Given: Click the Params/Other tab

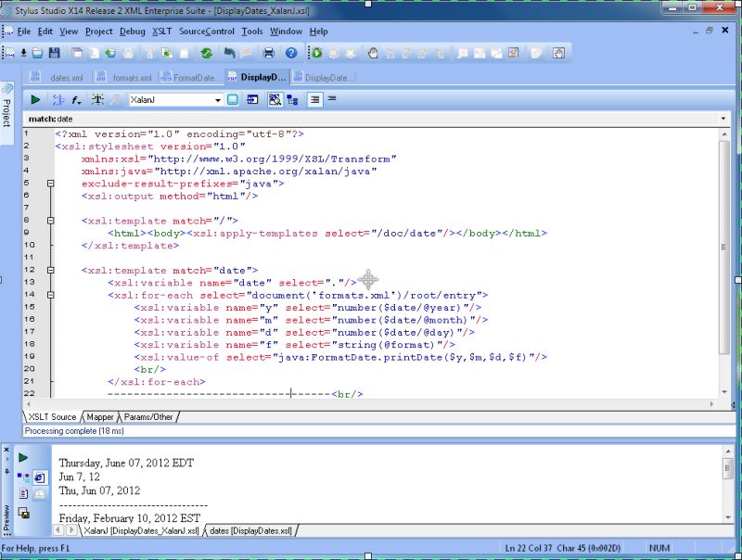Looking at the screenshot, I should pyautogui.click(x=148, y=416).
